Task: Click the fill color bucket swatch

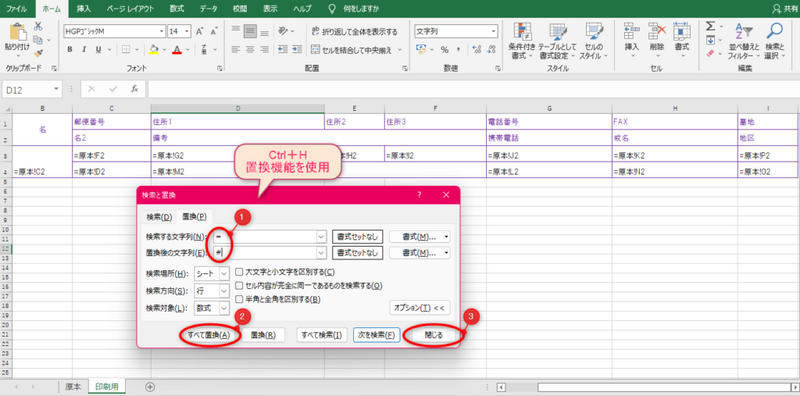Action: pyautogui.click(x=153, y=50)
